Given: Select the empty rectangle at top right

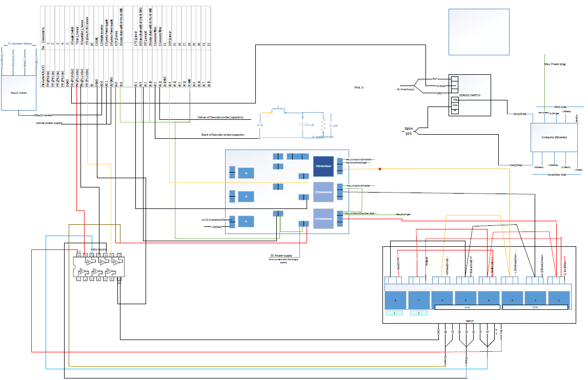Looking at the screenshot, I should click(470, 32).
